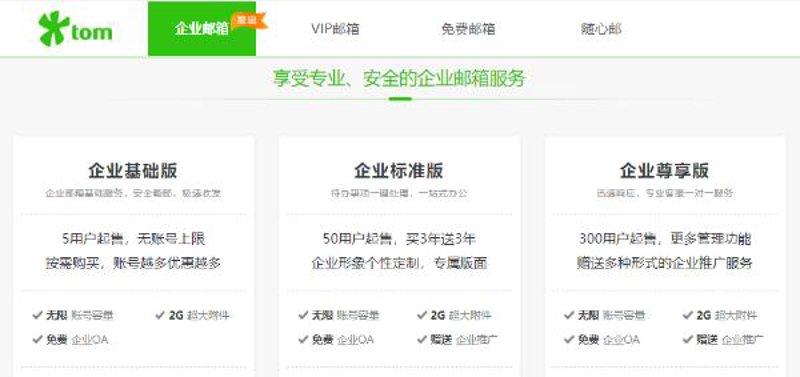The height and width of the screenshot is (377, 800).
Task: Click the checkmark beside 赠送 in 企业标准版
Action: 422,339
